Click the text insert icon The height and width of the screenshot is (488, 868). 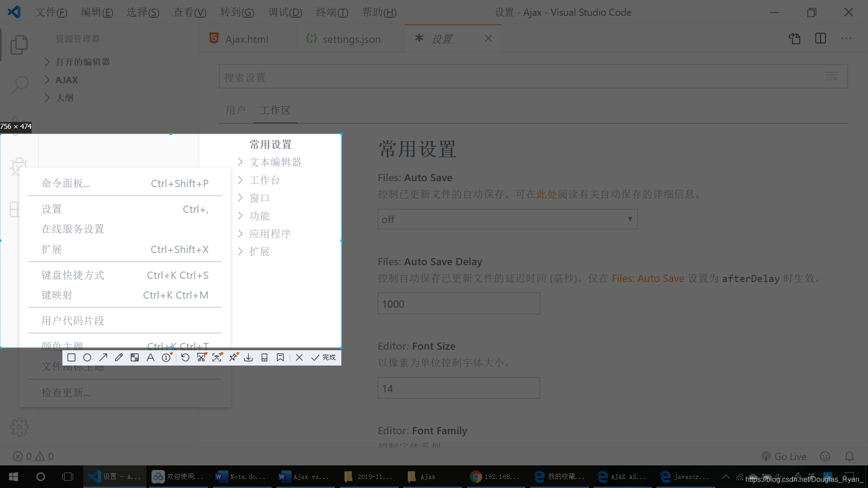150,357
